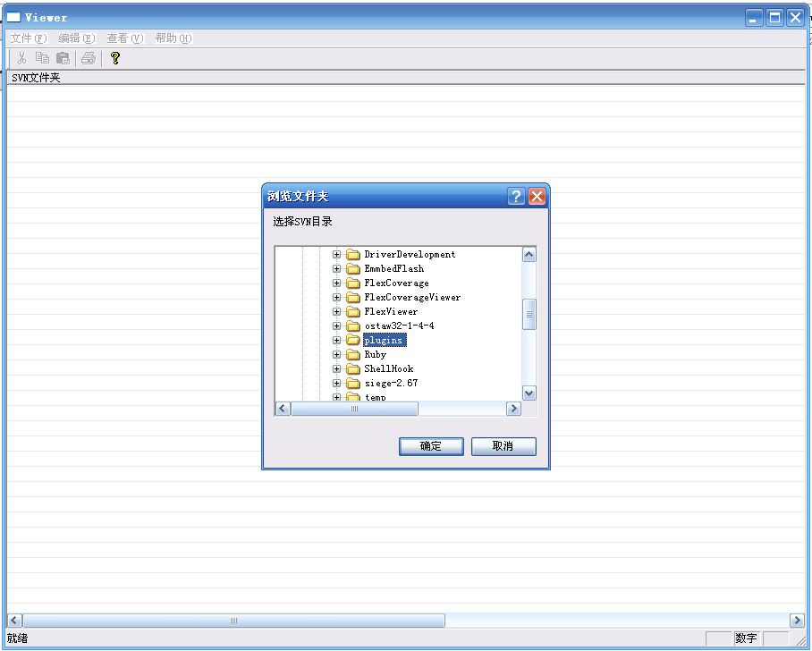
Task: Open the 帮助(H) menu
Action: click(x=173, y=38)
